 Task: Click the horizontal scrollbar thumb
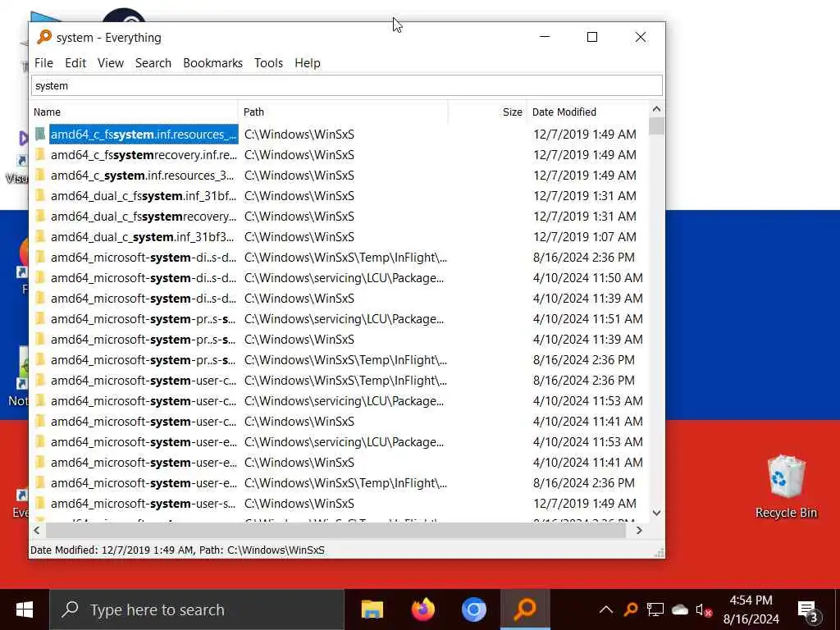click(x=336, y=531)
